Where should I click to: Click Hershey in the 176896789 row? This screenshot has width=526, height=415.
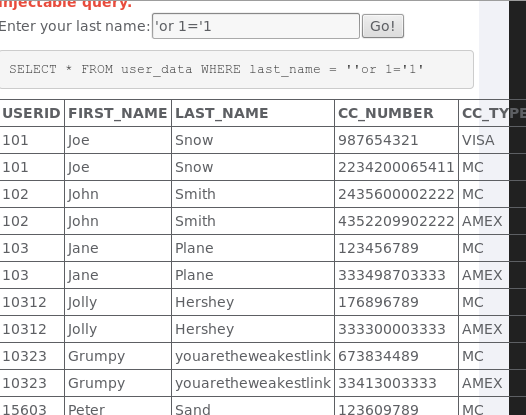pyautogui.click(x=205, y=302)
